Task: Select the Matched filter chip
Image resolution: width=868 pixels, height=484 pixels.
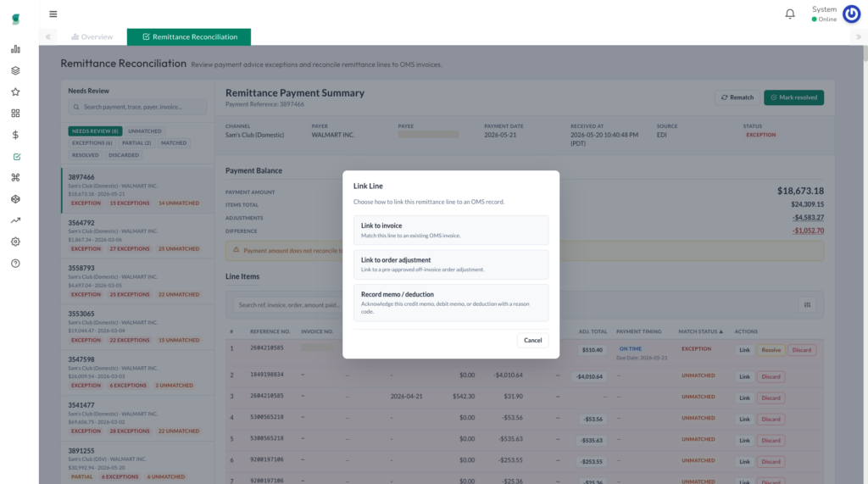Action: [x=174, y=143]
